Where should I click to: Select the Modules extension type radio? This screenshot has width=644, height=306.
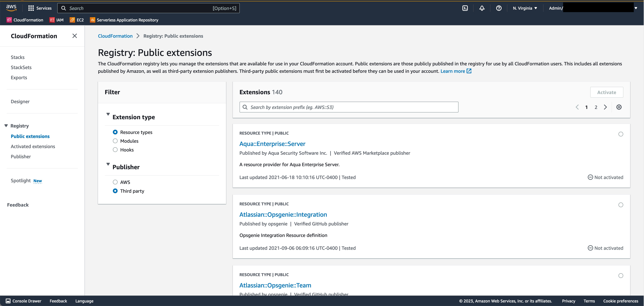tap(115, 141)
